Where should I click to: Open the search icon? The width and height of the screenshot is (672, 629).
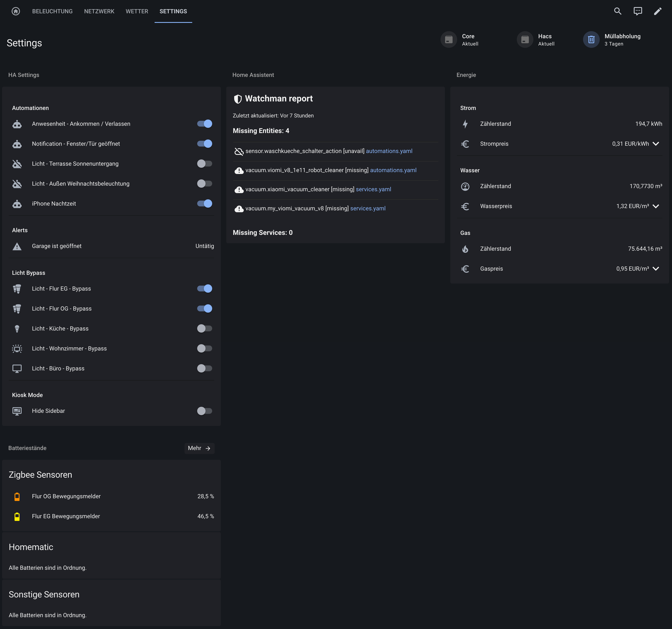[x=618, y=11]
